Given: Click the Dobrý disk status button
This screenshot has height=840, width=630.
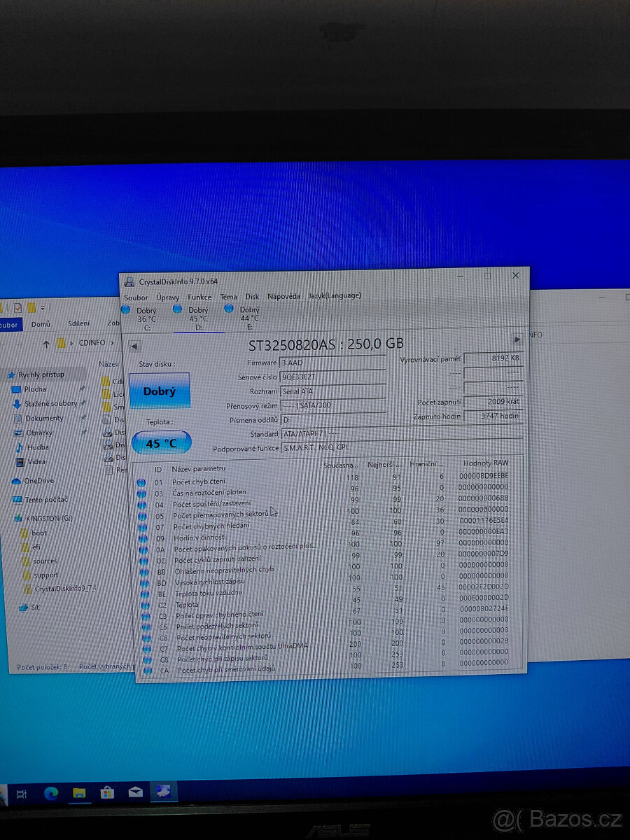Looking at the screenshot, I should click(160, 391).
